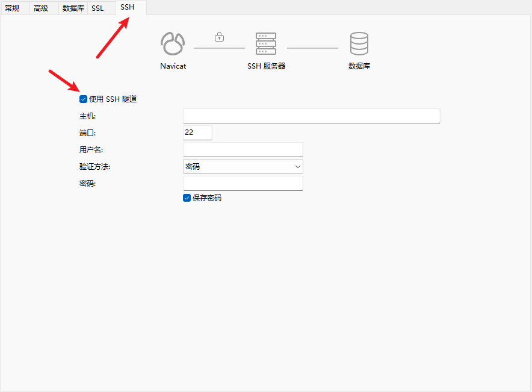Click the database icon at the diagram's right end

[359, 42]
